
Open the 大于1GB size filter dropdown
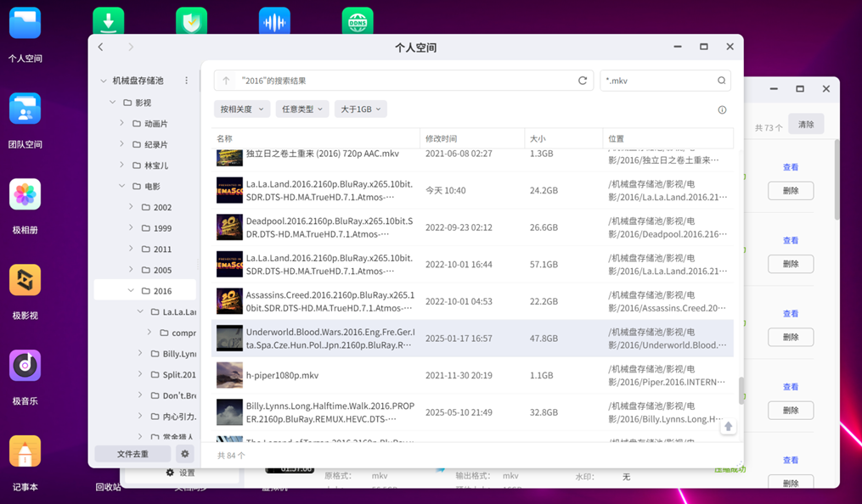coord(361,109)
